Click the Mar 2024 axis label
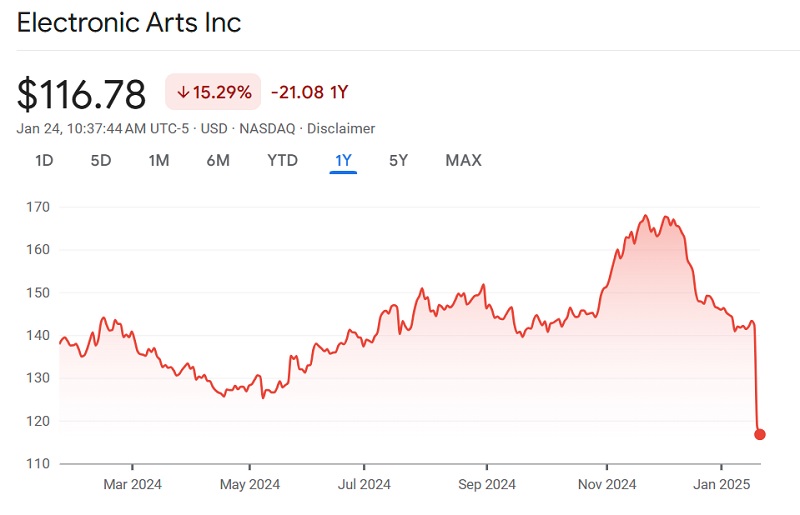 (x=133, y=485)
